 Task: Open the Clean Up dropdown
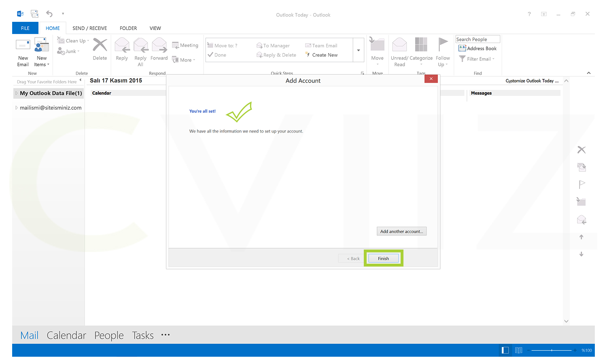point(73,40)
